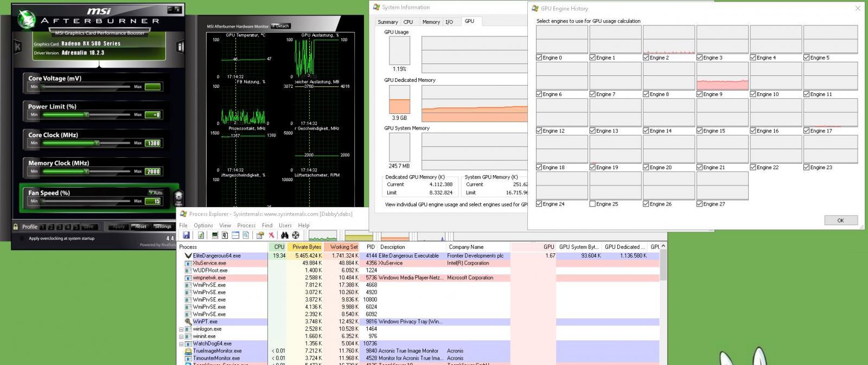Collapse the winlogon.exe tree node
Image resolution: width=868 pixels, height=365 pixels.
point(181,329)
